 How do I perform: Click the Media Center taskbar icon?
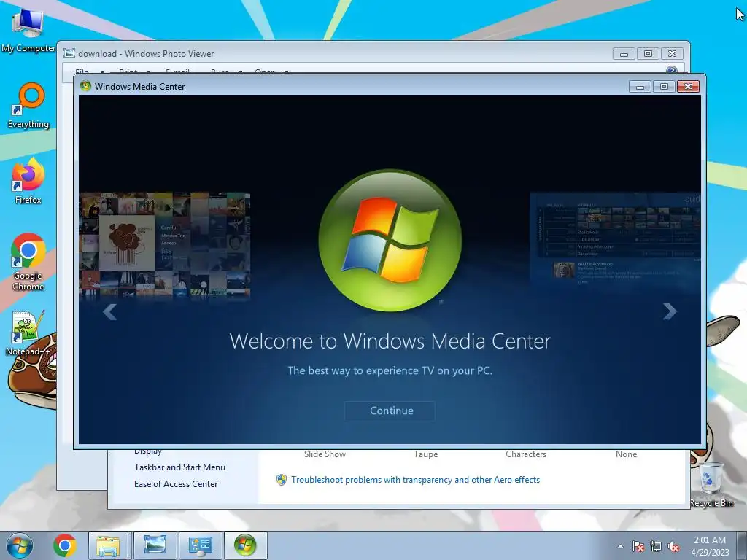245,545
